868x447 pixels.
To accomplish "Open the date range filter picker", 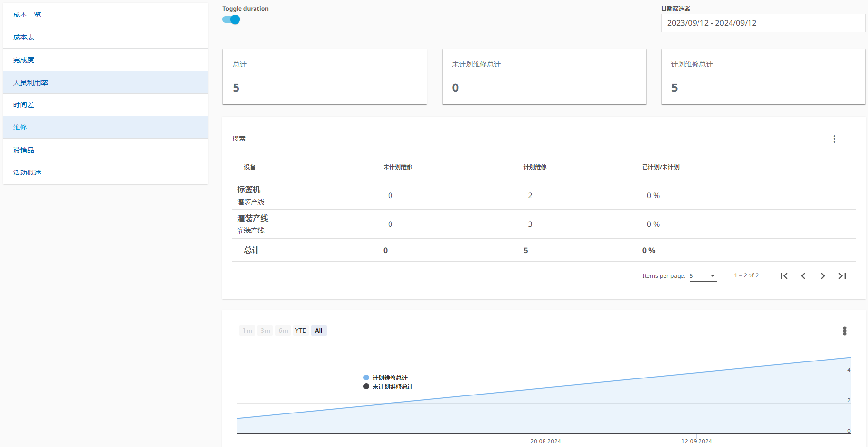I will (x=763, y=23).
